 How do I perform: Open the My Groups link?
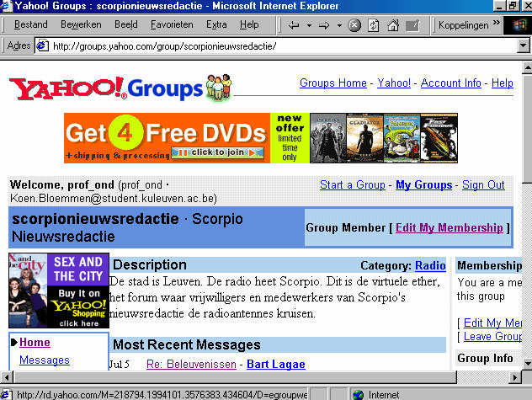(423, 184)
